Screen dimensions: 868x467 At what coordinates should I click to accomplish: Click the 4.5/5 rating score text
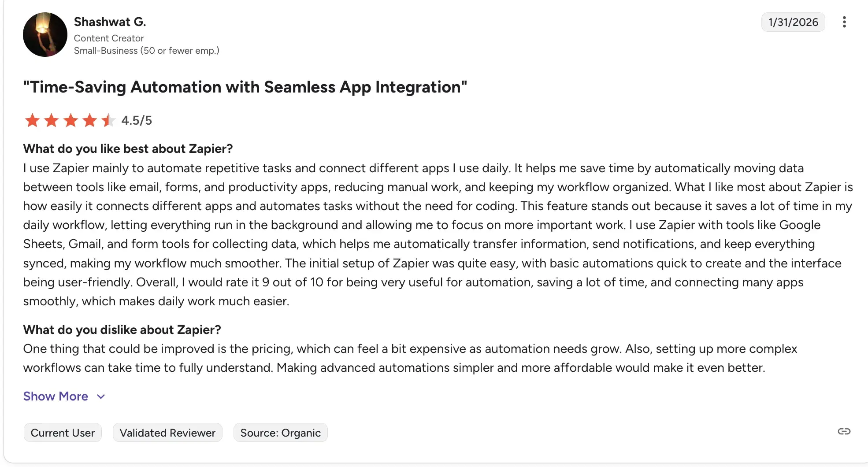[x=137, y=120]
